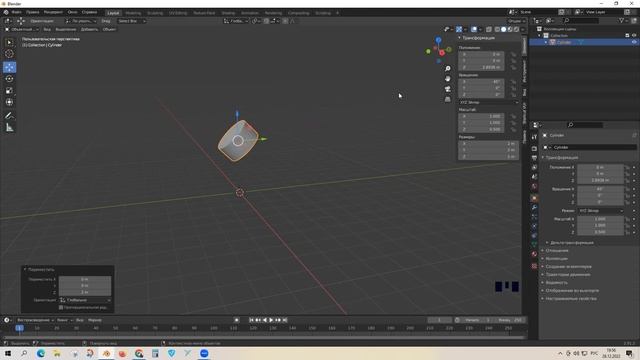Activate the 3D Cursor tool
This screenshot has height=360, width=640.
[x=9, y=53]
